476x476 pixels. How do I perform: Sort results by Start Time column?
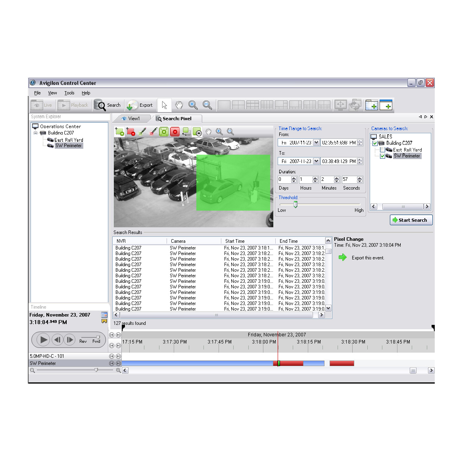click(x=248, y=241)
